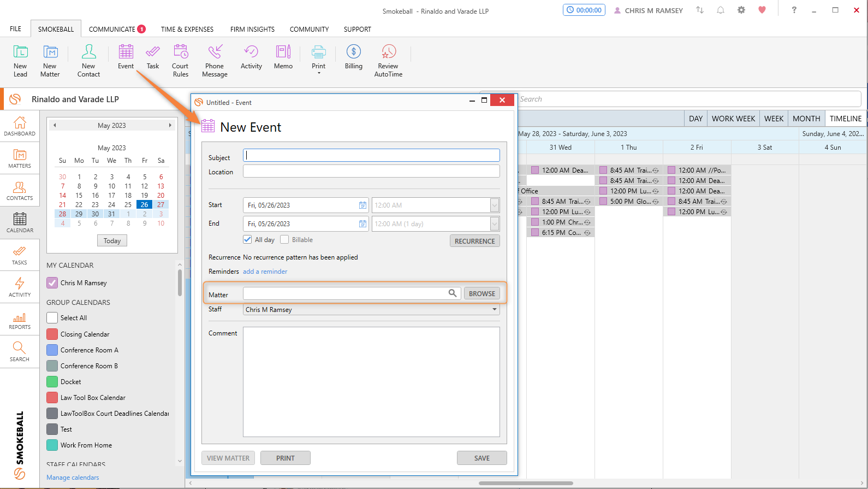This screenshot has width=868, height=489.
Task: Open Tasks in the sidebar
Action: [20, 255]
